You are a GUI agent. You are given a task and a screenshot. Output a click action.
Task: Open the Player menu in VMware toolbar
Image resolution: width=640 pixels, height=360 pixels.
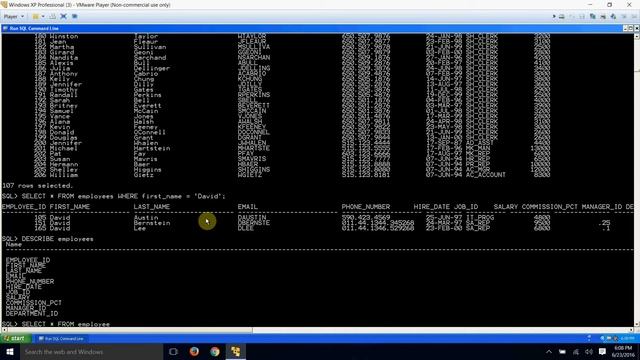tap(13, 16)
